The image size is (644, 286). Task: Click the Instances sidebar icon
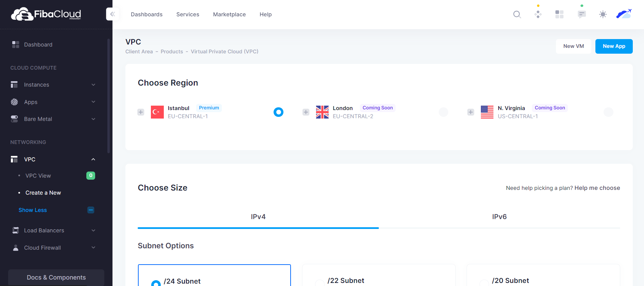(14, 85)
